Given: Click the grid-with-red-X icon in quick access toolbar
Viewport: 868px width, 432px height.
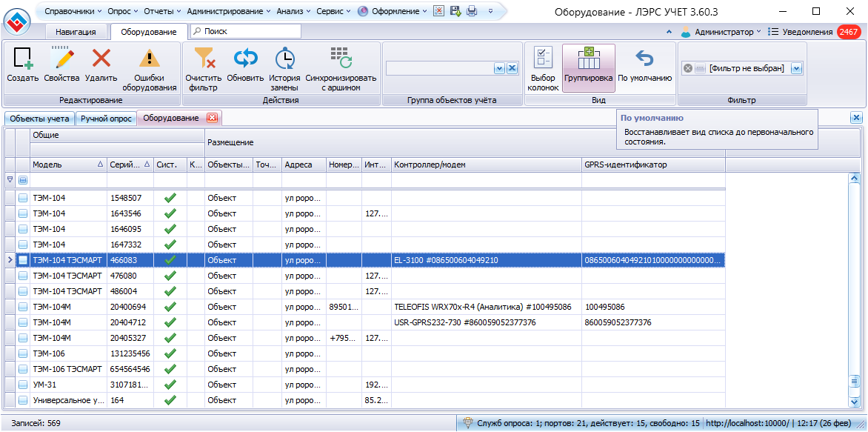Looking at the screenshot, I should 438,10.
